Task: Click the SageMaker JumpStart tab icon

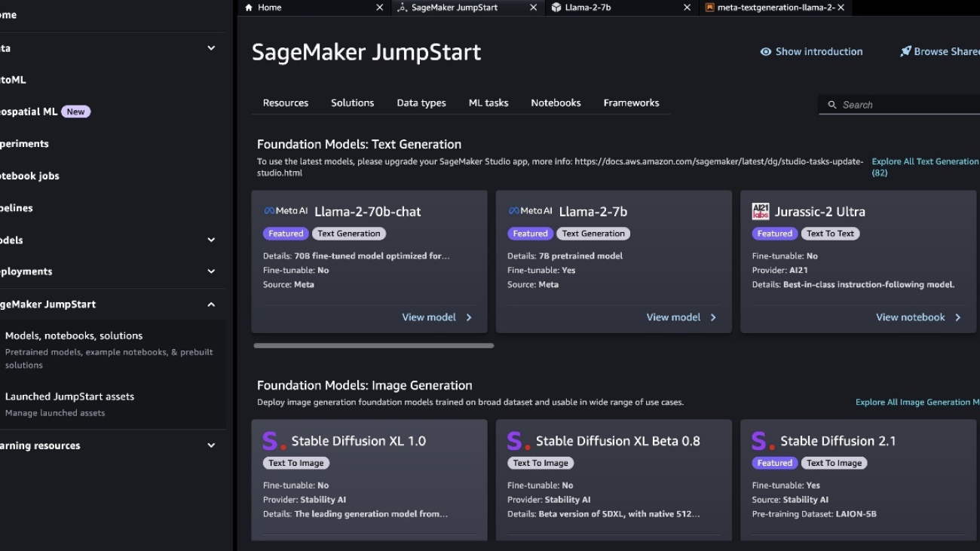Action: coord(402,8)
